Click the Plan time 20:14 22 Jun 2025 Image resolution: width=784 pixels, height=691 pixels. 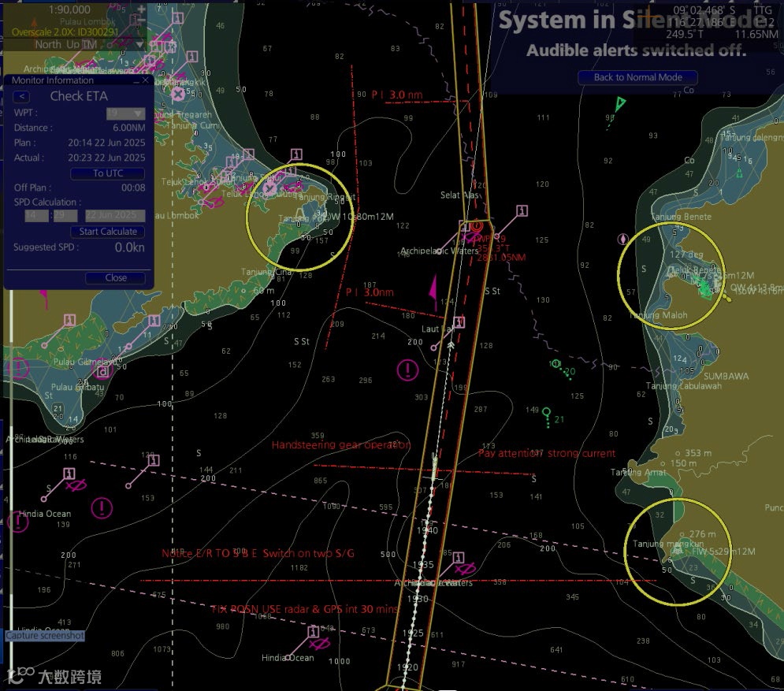pos(106,143)
